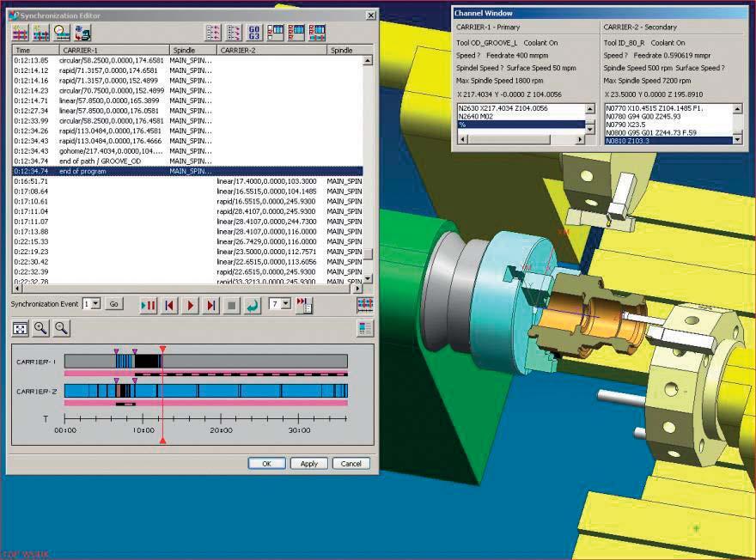The height and width of the screenshot is (560, 756).
Task: Click the Time column header
Action: 36,50
